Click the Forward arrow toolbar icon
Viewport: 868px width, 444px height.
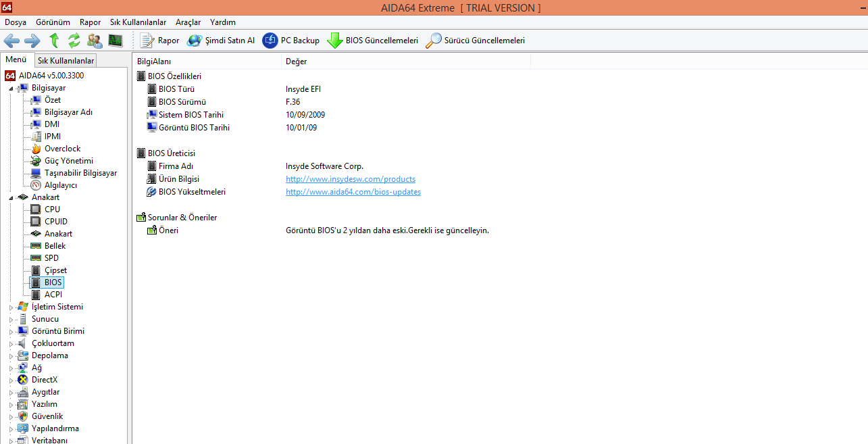[32, 41]
